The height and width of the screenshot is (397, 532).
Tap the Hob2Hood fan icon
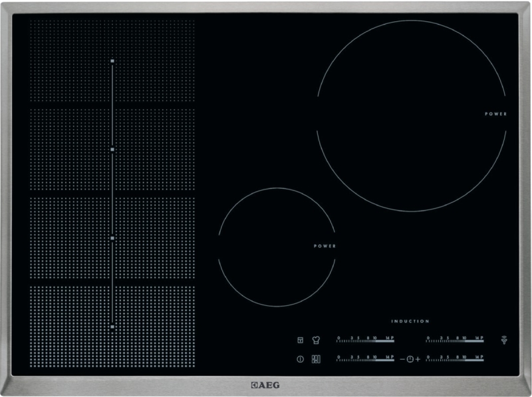(x=504, y=340)
